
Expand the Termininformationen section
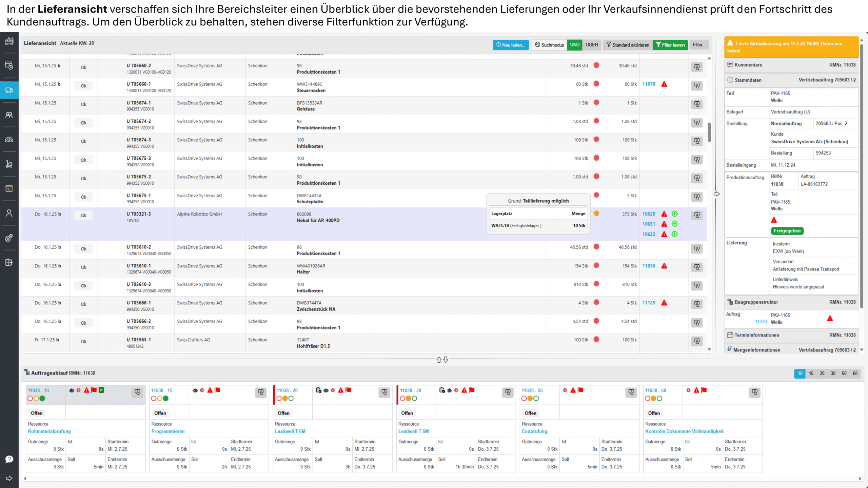click(x=756, y=335)
